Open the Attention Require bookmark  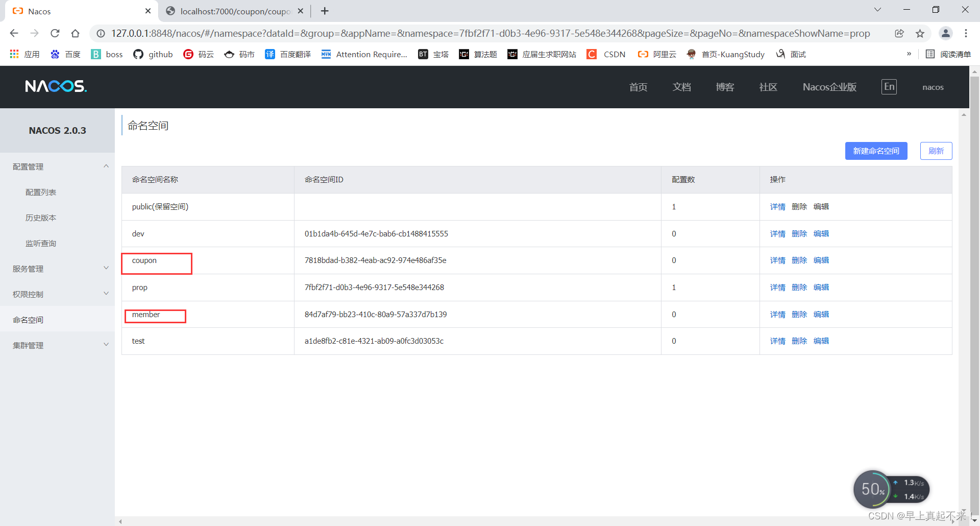[364, 54]
